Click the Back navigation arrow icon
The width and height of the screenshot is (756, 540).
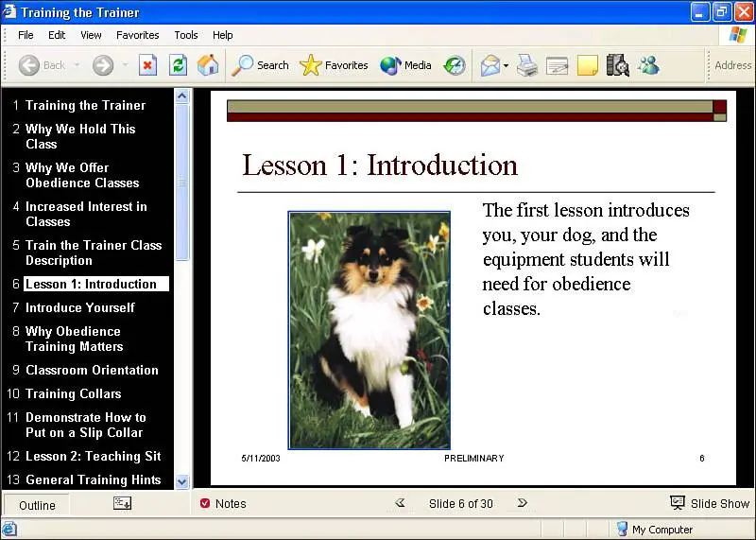point(29,65)
